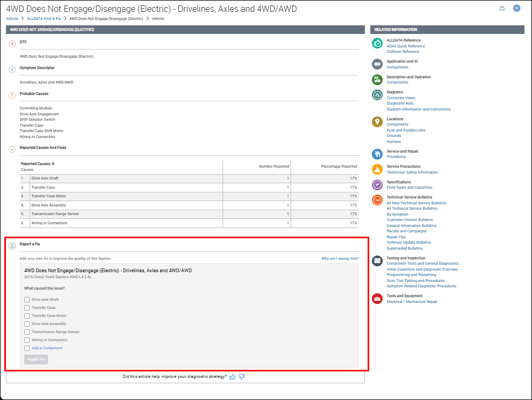
Task: Open Procedures under Service and Repair
Action: [396, 157]
